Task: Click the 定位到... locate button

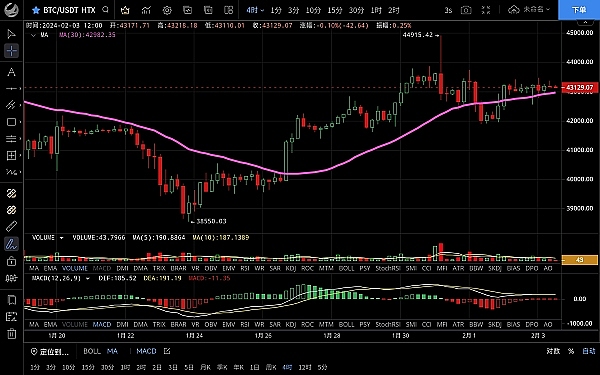Action: click(x=50, y=351)
